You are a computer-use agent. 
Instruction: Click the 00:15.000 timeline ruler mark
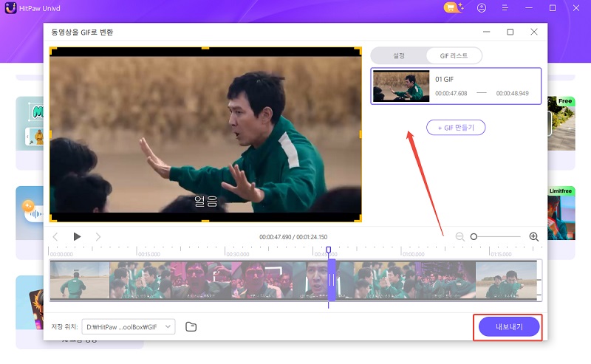149,254
